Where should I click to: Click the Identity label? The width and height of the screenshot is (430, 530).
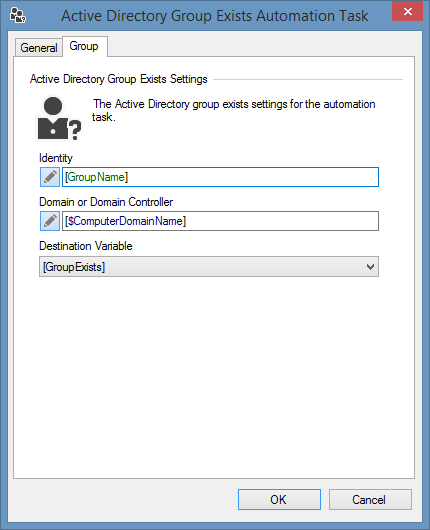click(56, 158)
